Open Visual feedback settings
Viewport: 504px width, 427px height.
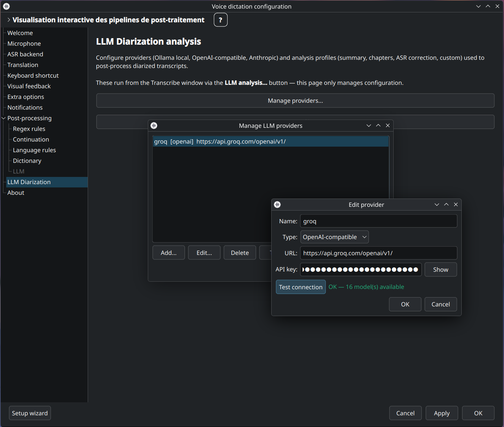(x=29, y=86)
